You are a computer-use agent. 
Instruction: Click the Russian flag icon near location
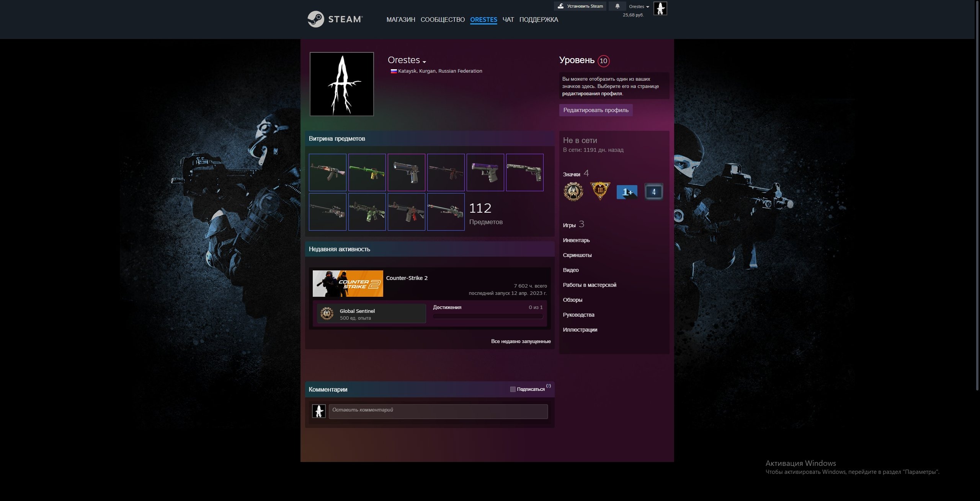pyautogui.click(x=394, y=71)
